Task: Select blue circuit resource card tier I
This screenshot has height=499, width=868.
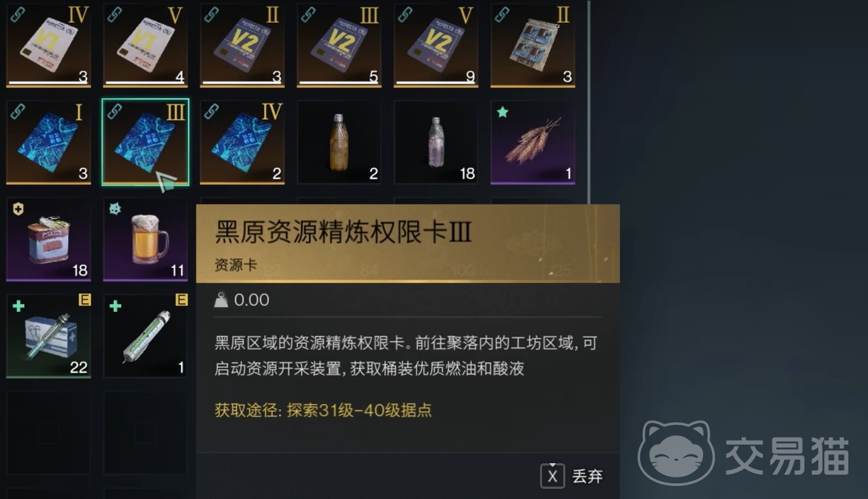Action: (x=48, y=142)
